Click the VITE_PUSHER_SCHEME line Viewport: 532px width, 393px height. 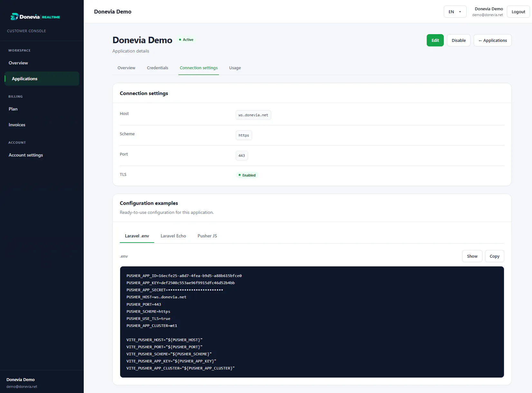[169, 354]
